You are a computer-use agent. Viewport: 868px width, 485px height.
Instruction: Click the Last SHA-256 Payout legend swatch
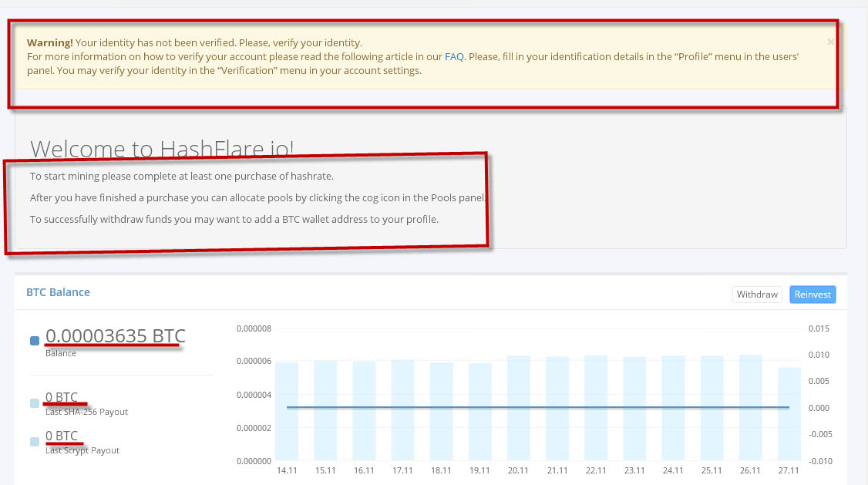click(35, 403)
